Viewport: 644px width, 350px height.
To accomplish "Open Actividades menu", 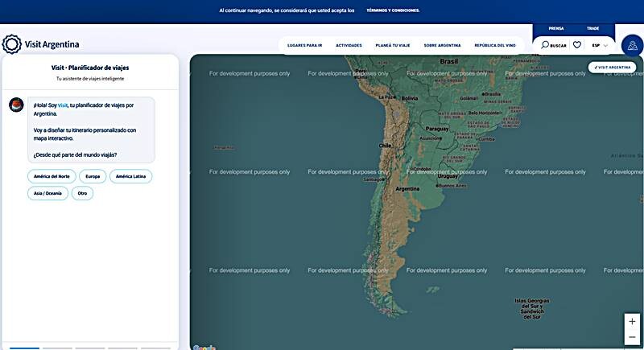I will (x=349, y=46).
